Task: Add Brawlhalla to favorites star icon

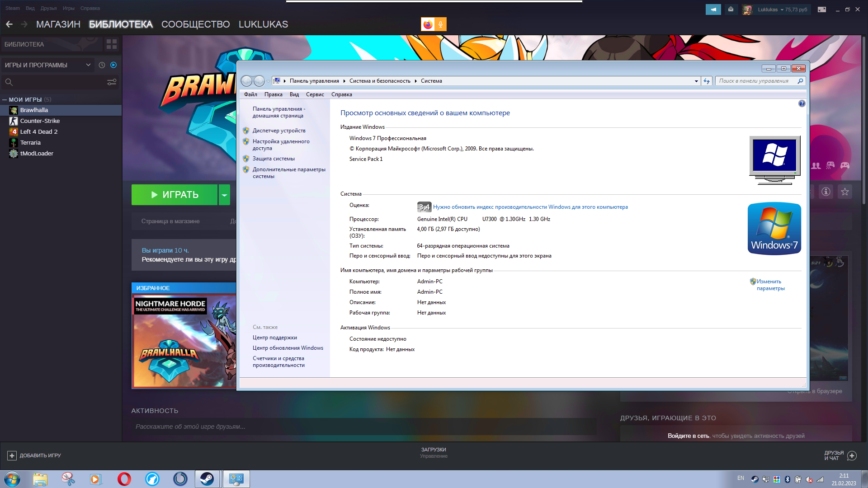Action: click(844, 192)
